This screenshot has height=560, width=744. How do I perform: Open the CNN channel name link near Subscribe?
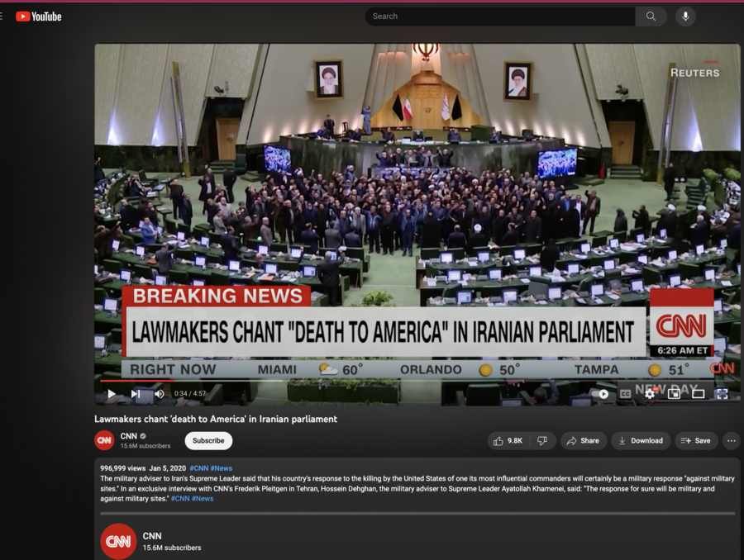click(x=128, y=436)
